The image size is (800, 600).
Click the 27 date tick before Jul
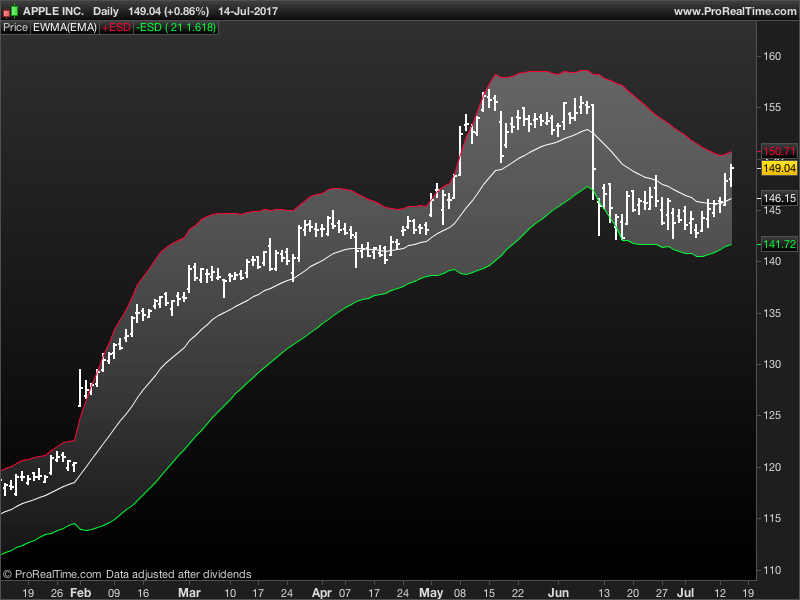[662, 593]
